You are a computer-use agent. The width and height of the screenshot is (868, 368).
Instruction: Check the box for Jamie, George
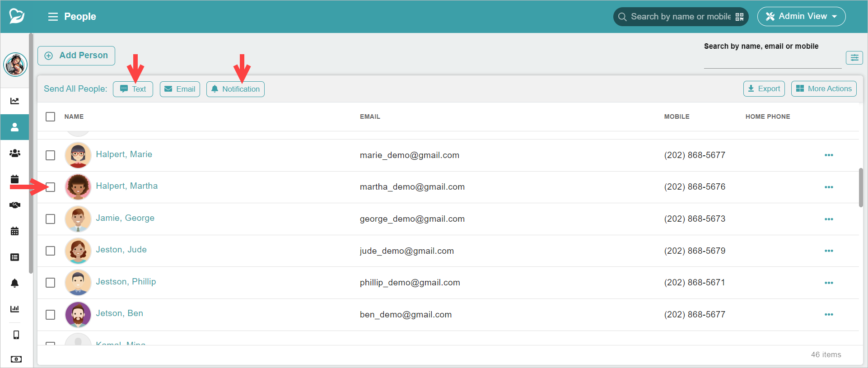click(x=51, y=219)
